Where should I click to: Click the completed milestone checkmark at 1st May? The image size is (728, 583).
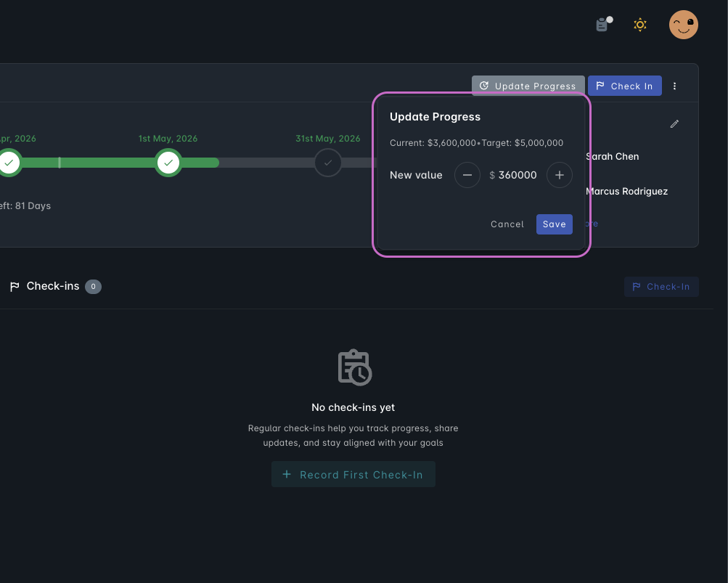pyautogui.click(x=168, y=163)
